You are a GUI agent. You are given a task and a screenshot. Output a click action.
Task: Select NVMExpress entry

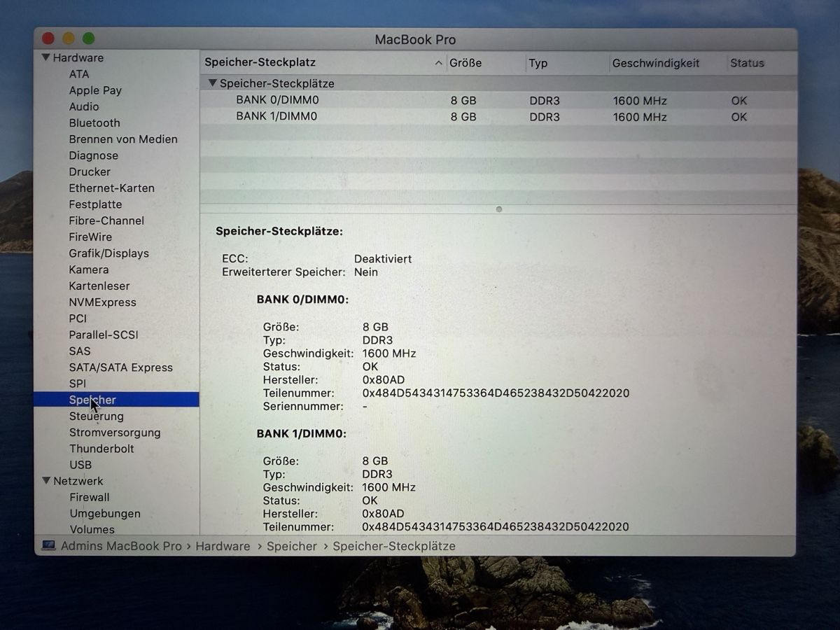pyautogui.click(x=102, y=302)
